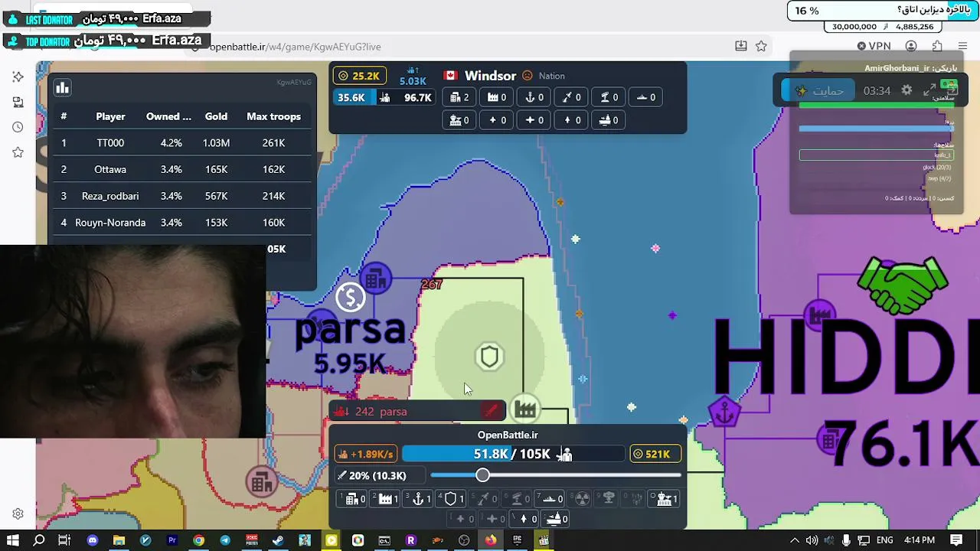980x551 pixels.
Task: Click the aircraft carrier build button
Action: (557, 519)
